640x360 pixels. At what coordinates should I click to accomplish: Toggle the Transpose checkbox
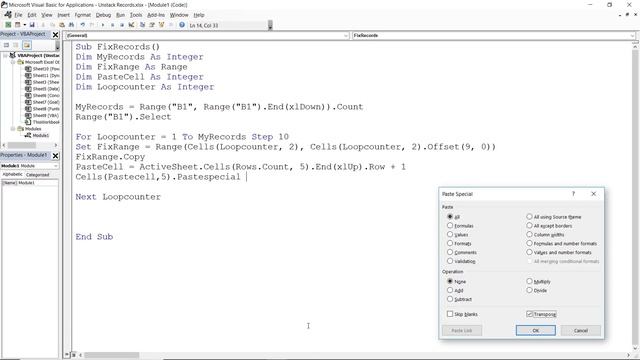point(529,314)
